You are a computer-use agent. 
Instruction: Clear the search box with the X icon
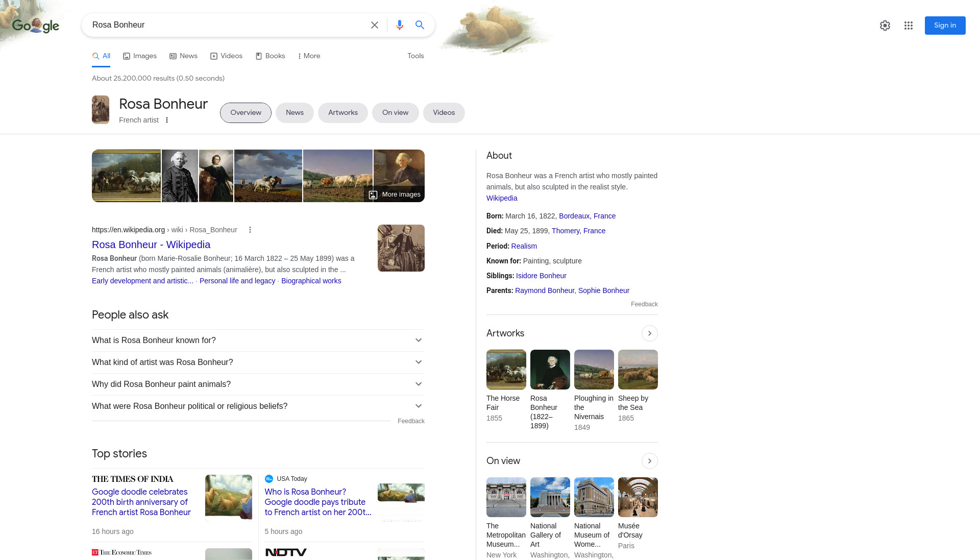[x=375, y=25]
